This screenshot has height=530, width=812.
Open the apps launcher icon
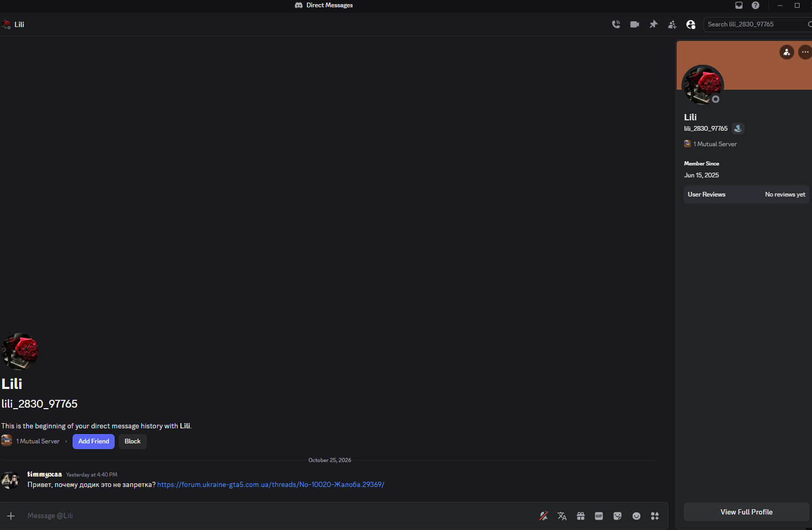(x=655, y=515)
